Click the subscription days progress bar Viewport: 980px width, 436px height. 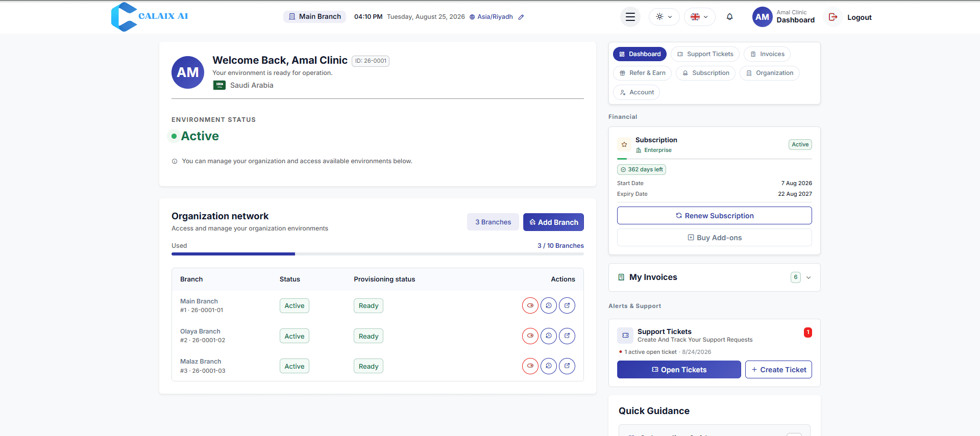point(715,159)
